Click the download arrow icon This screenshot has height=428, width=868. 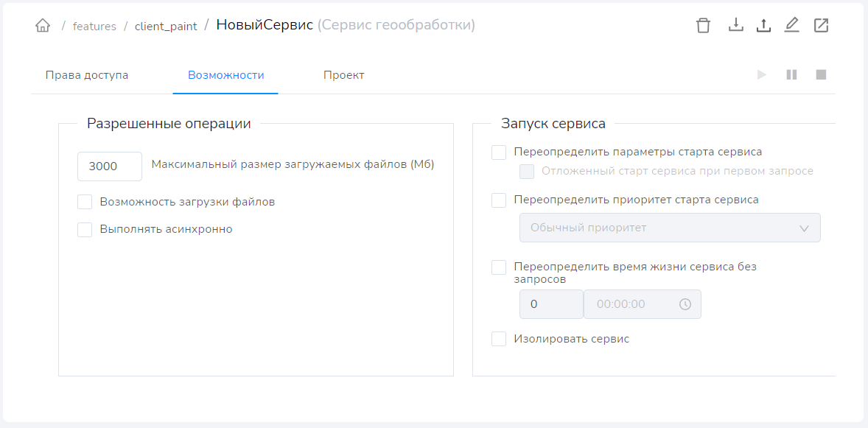(735, 25)
